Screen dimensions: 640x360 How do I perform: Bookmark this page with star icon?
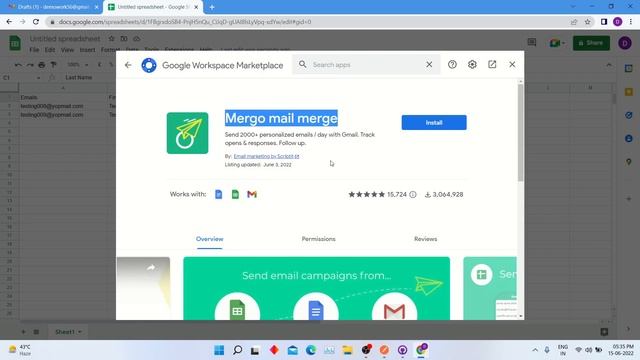click(x=588, y=22)
